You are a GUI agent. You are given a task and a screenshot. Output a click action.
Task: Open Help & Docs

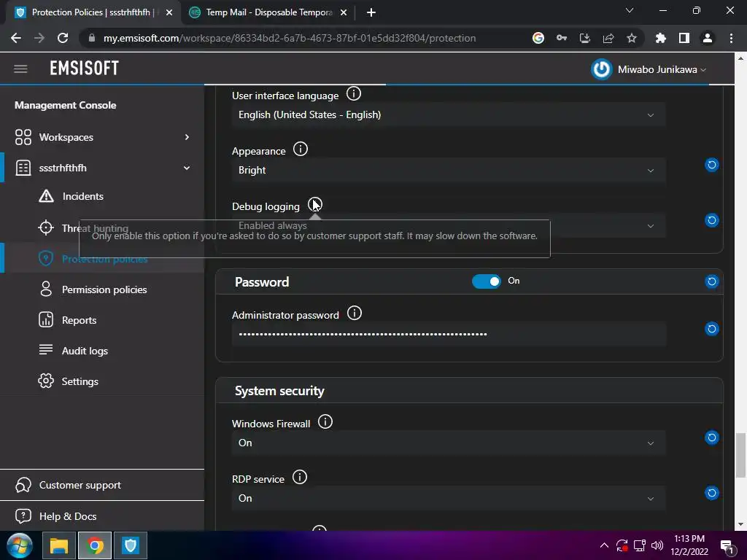coord(68,516)
